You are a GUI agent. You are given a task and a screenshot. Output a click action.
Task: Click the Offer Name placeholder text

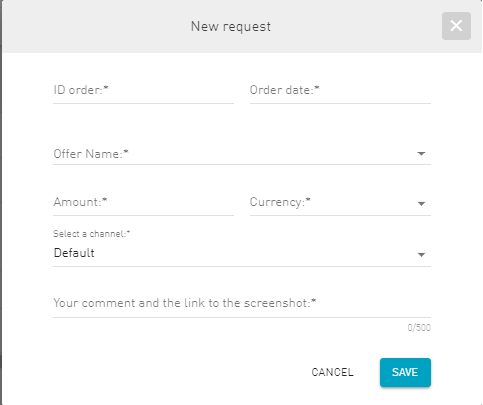[91, 154]
